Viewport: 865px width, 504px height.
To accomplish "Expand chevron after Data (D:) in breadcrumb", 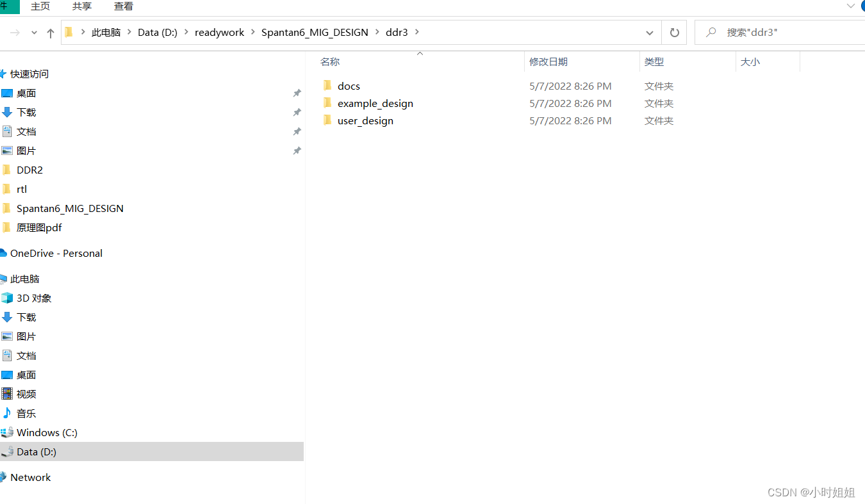I will click(x=186, y=32).
